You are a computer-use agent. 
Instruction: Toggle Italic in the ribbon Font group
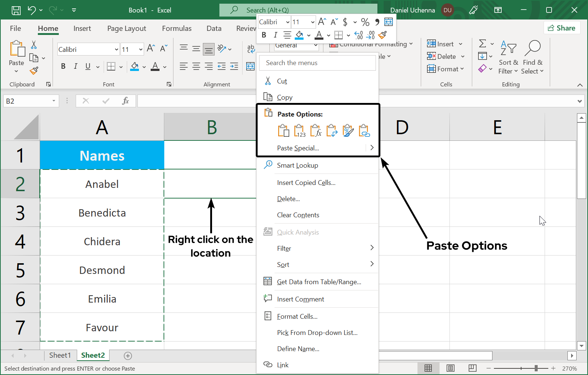pos(75,66)
